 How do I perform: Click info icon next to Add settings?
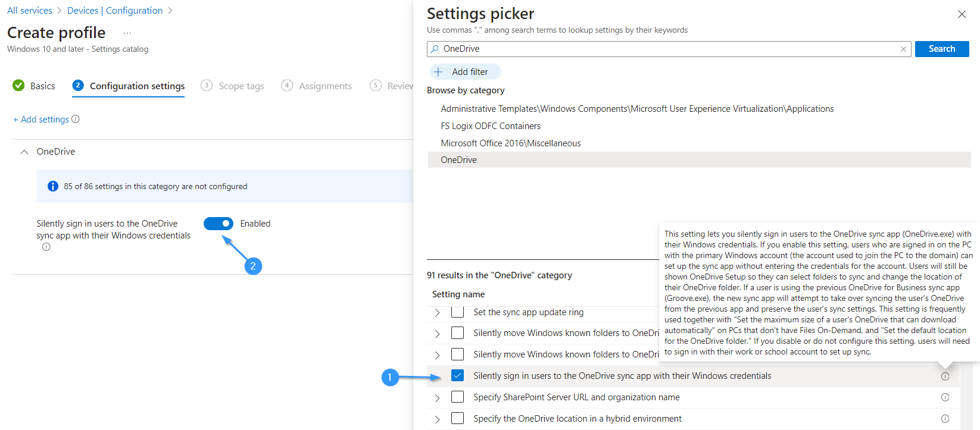click(x=76, y=119)
